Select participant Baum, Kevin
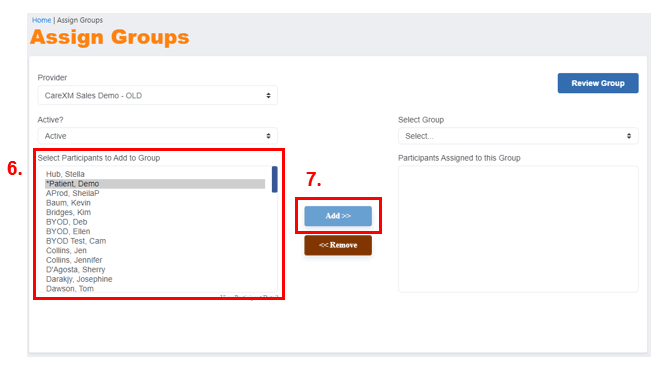This screenshot has height=375, width=671. pos(155,203)
